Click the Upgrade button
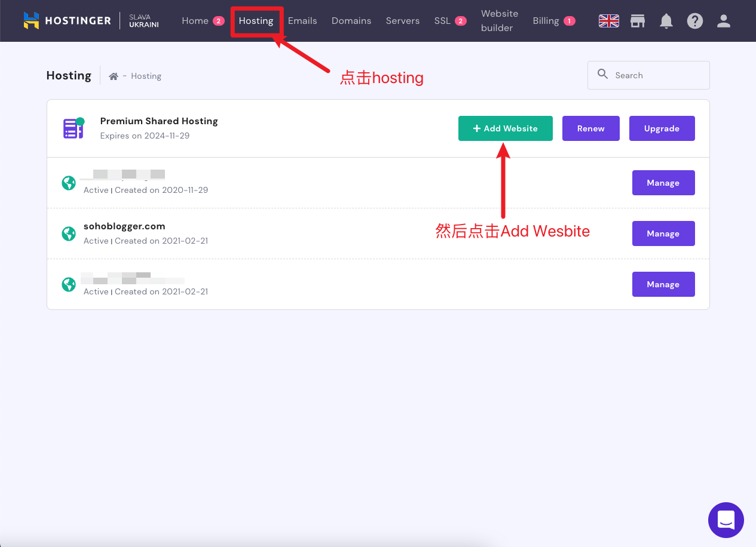Screen dimensions: 756x547 662,128
